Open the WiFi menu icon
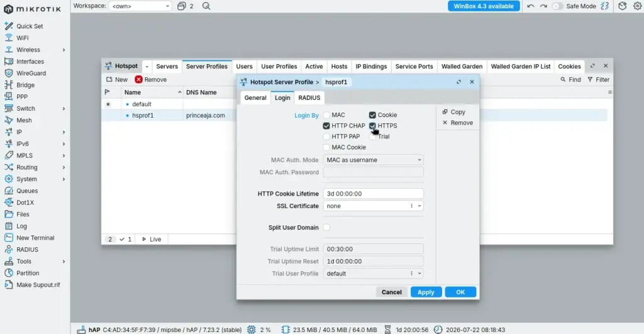 (x=9, y=38)
